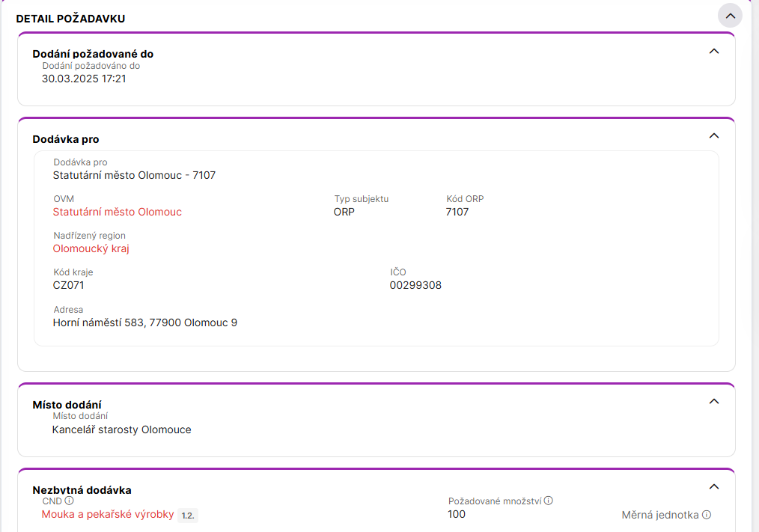The width and height of the screenshot is (759, 532).
Task: Follow the Olomoucký kraj region link
Action: tap(91, 248)
